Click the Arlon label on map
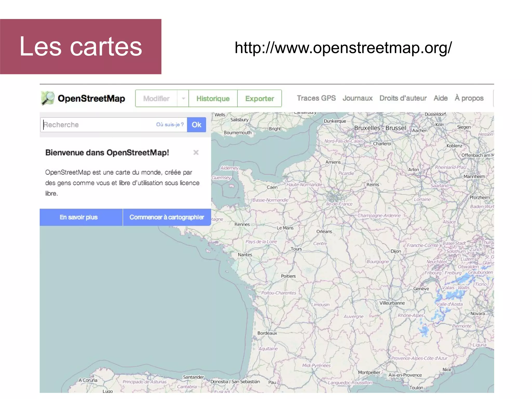Viewport: 532px width, 399px height. (x=413, y=169)
